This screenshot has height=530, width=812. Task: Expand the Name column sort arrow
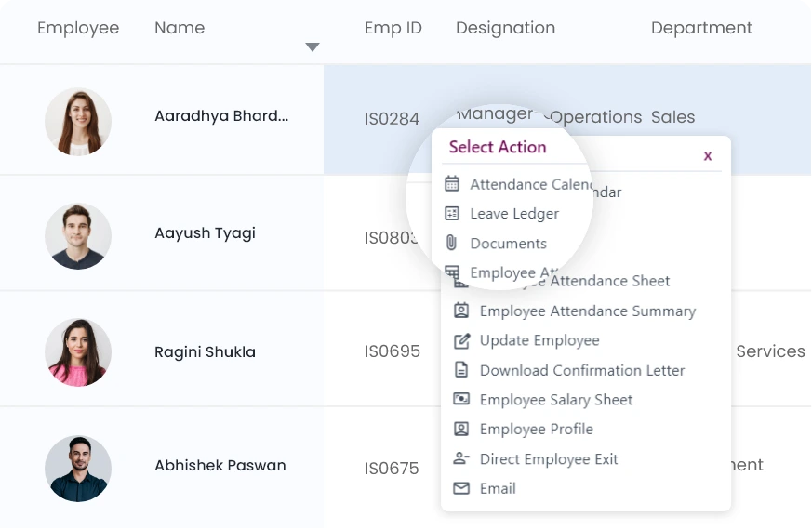(313, 47)
